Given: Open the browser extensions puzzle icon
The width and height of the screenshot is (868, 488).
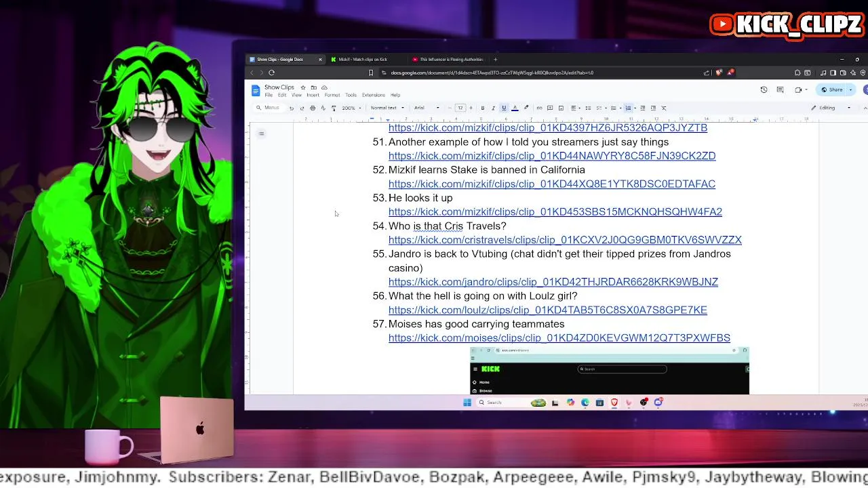Looking at the screenshot, I should tap(797, 73).
